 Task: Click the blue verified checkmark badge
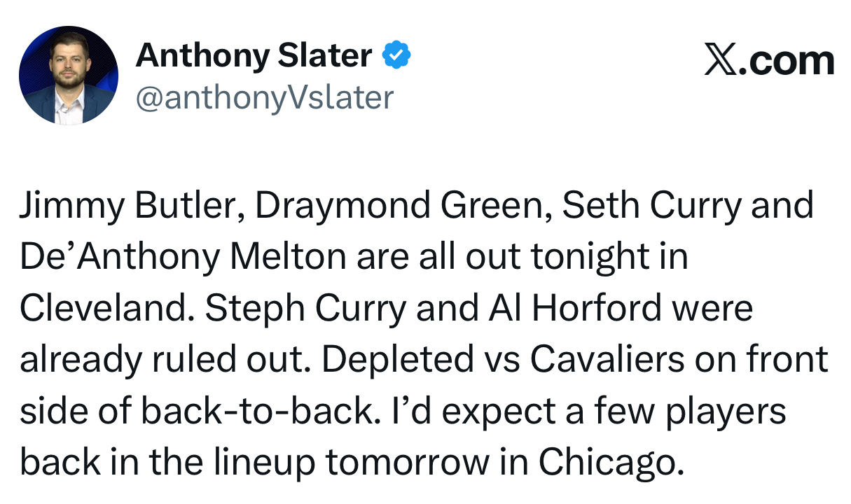[x=396, y=55]
